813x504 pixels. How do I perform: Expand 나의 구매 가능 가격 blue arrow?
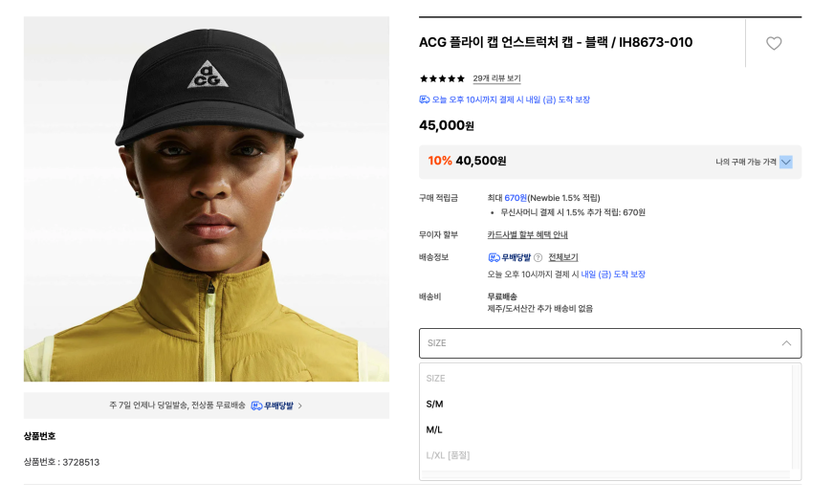coord(786,162)
